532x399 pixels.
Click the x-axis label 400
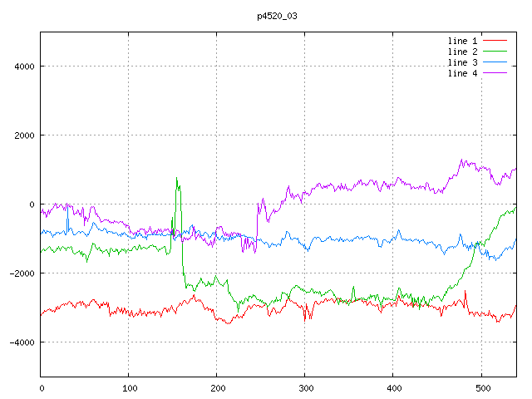pos(394,388)
